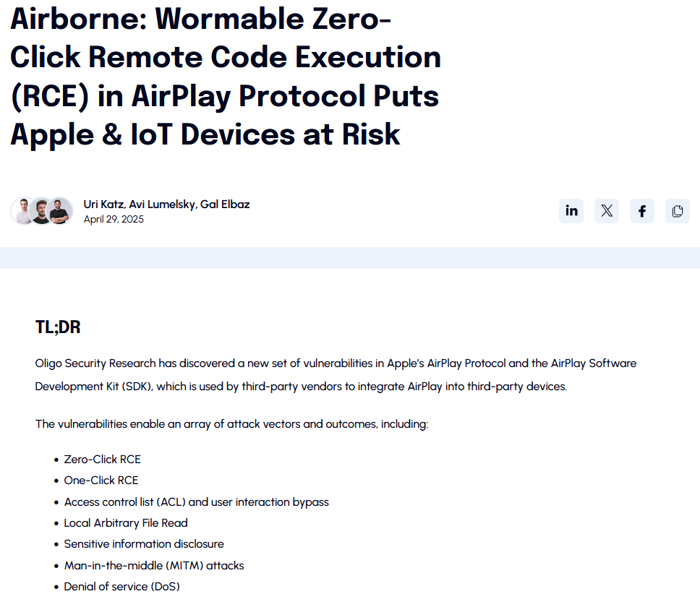Click the April 29, 2025 publish date
Viewport: 700px width, 607px height.
point(114,219)
